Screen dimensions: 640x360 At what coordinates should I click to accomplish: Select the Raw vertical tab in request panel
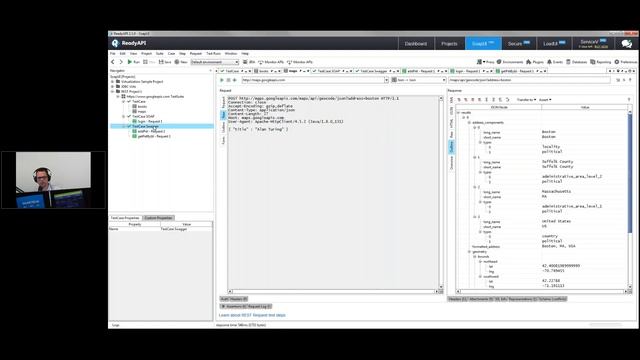(223, 115)
